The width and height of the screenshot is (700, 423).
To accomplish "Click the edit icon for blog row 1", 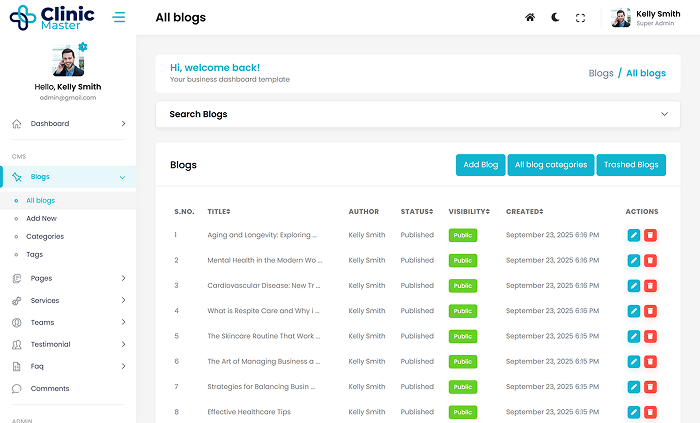I will [633, 235].
